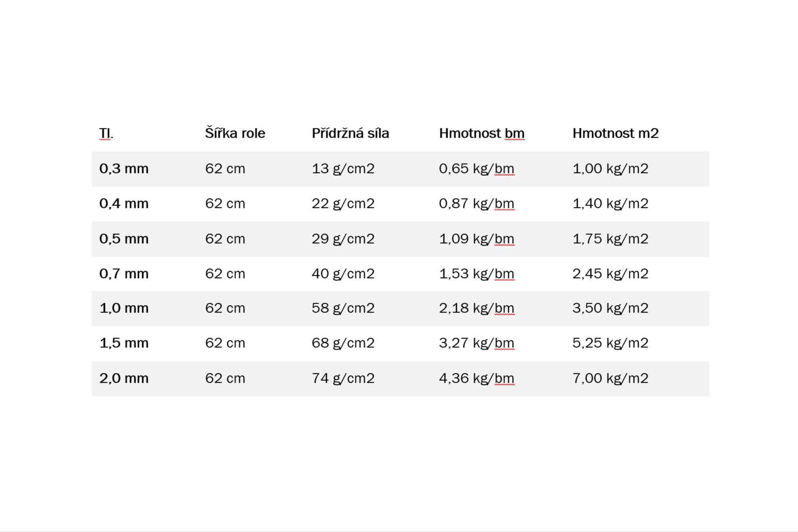Select the 0,3 mm thickness cell
This screenshot has height=532, width=798.
[124, 169]
